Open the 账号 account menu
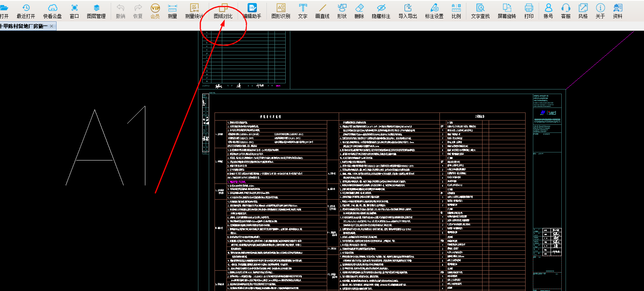644x291 pixels. tap(548, 11)
